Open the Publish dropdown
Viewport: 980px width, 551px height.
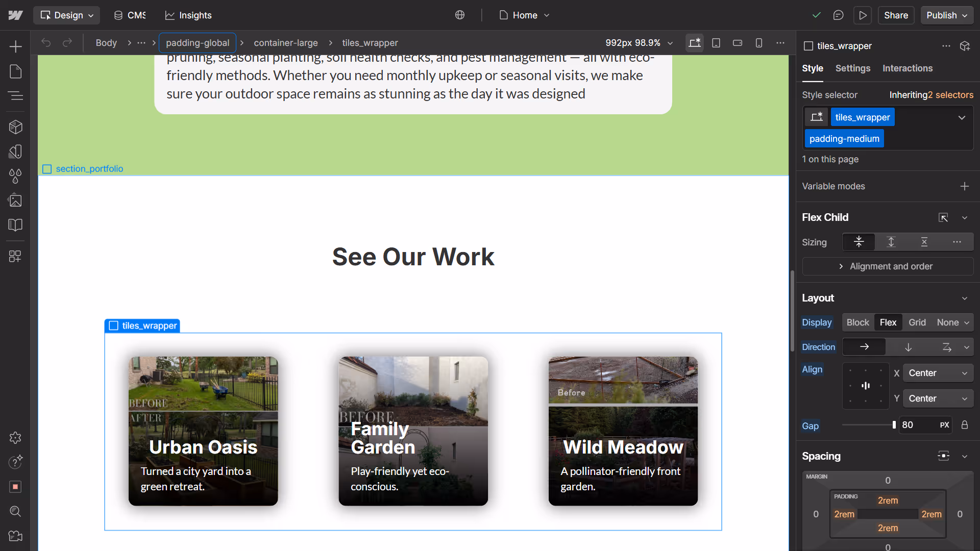tap(947, 15)
